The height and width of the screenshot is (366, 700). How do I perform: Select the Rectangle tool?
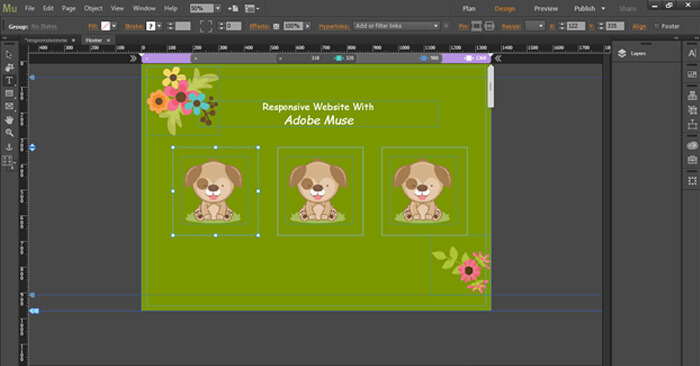[x=9, y=93]
